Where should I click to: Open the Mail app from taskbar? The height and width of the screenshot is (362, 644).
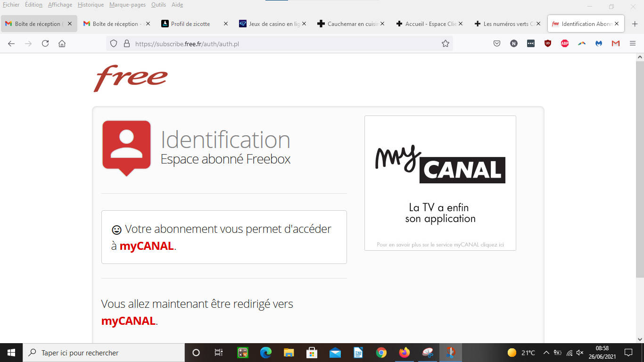(x=335, y=353)
